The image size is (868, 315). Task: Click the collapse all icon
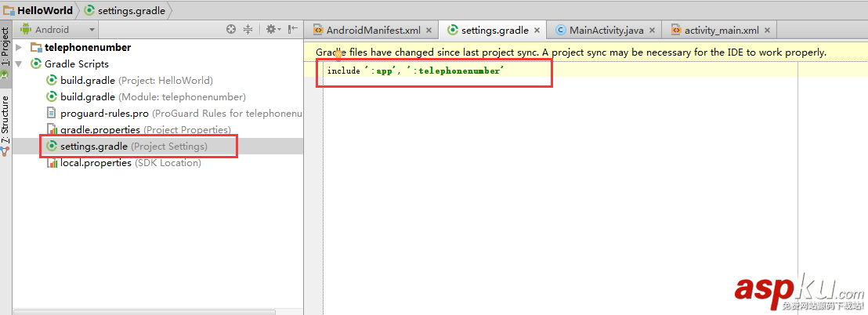[x=248, y=29]
